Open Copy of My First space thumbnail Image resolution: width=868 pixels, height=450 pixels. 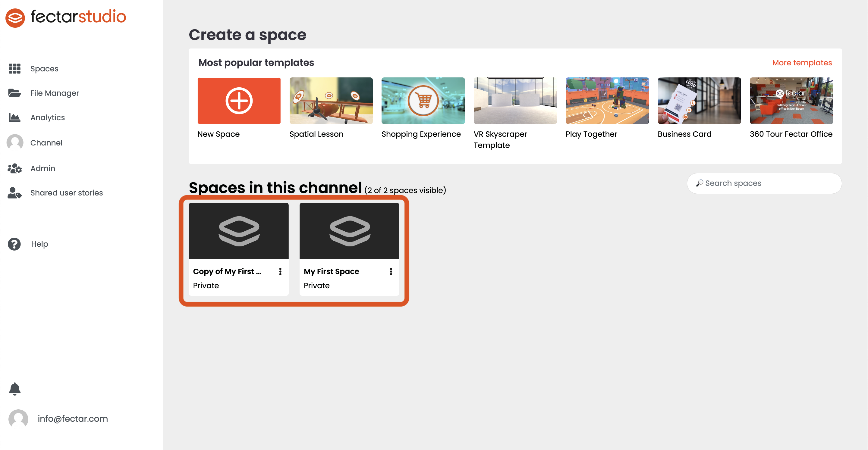pyautogui.click(x=239, y=231)
